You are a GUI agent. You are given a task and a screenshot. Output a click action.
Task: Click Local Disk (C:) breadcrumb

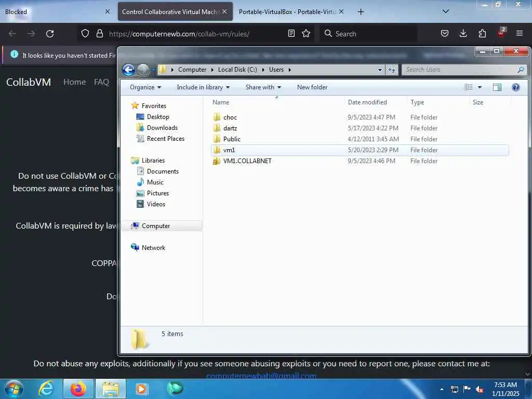tap(237, 70)
